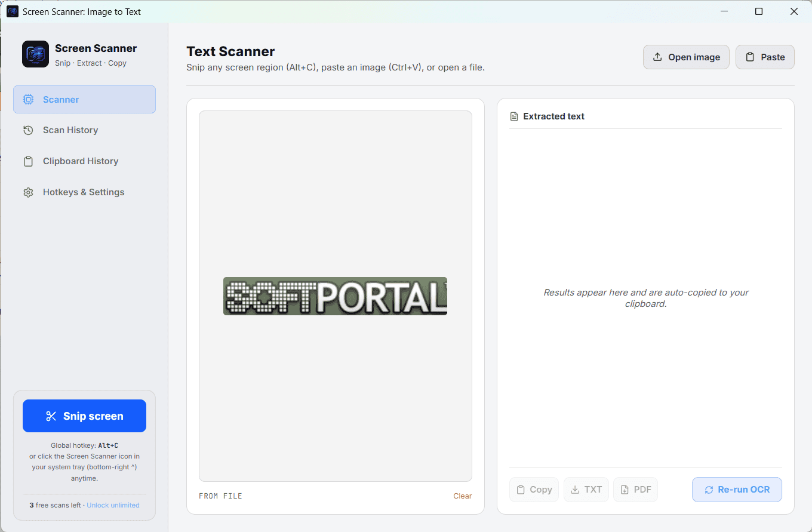Screen dimensions: 812x532
Task: Click the Extracted text panel label
Action: pyautogui.click(x=553, y=116)
